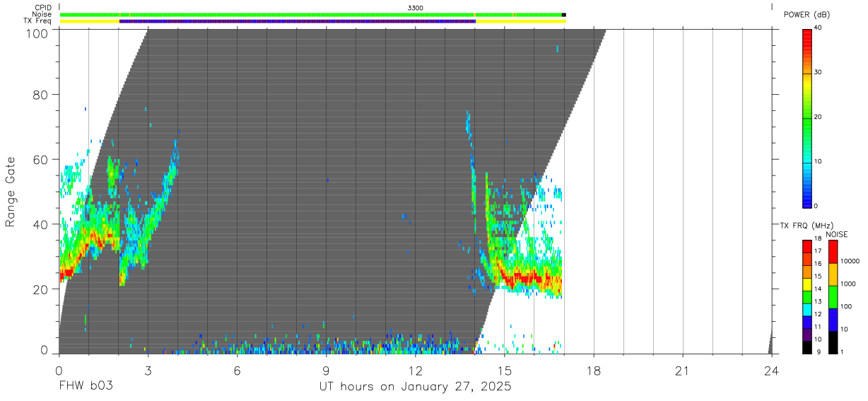Viewport: 868px width, 401px height.
Task: Click the NOISE legend title
Action: (838, 234)
